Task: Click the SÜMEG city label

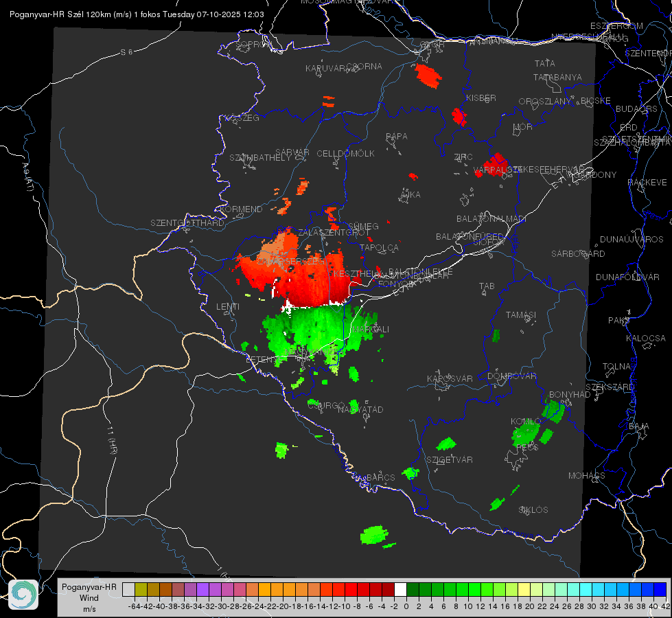Action: point(363,227)
